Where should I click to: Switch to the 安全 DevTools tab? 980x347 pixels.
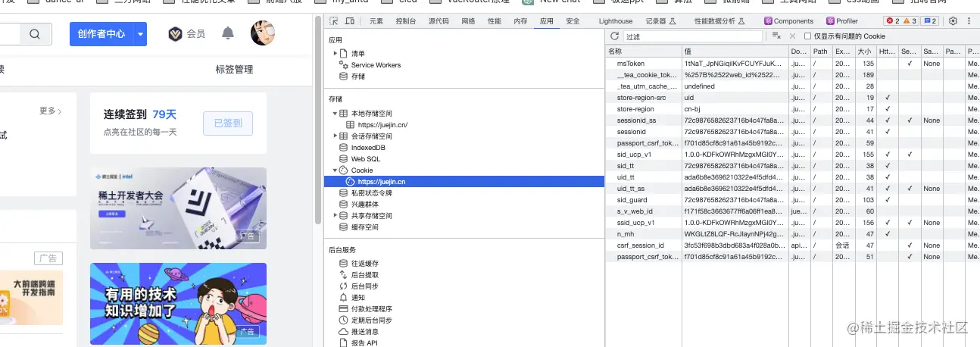click(x=573, y=21)
